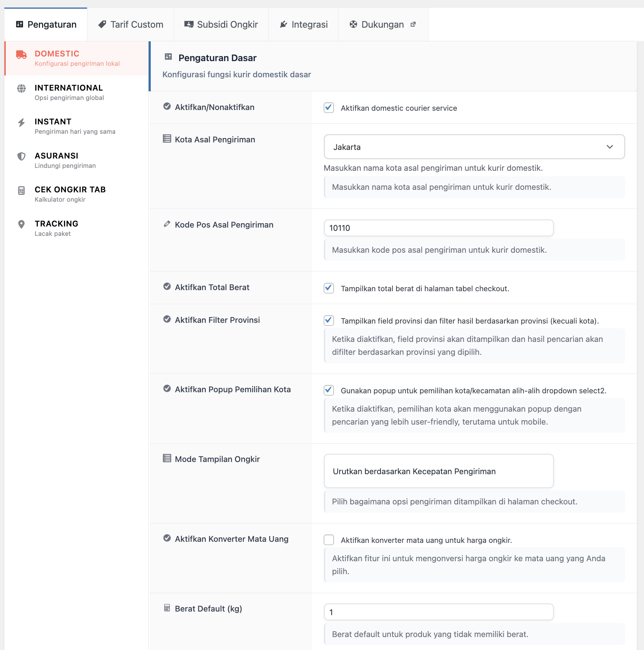Click the Jakarta dropdown chevron arrow
Viewport: 644px width, 650px height.
coord(610,147)
